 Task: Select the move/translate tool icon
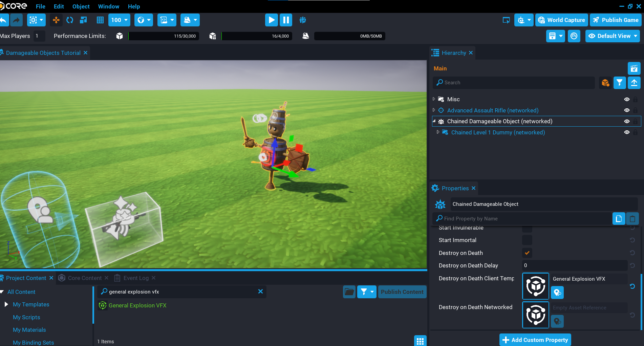56,20
